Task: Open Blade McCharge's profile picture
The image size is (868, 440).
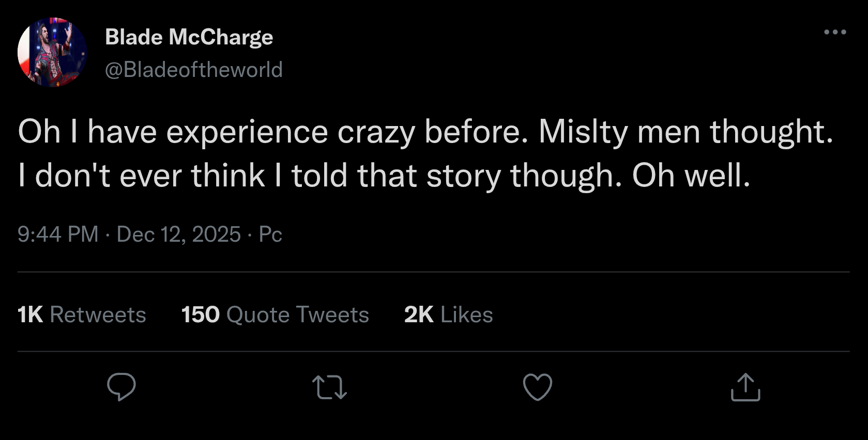Action: point(52,52)
